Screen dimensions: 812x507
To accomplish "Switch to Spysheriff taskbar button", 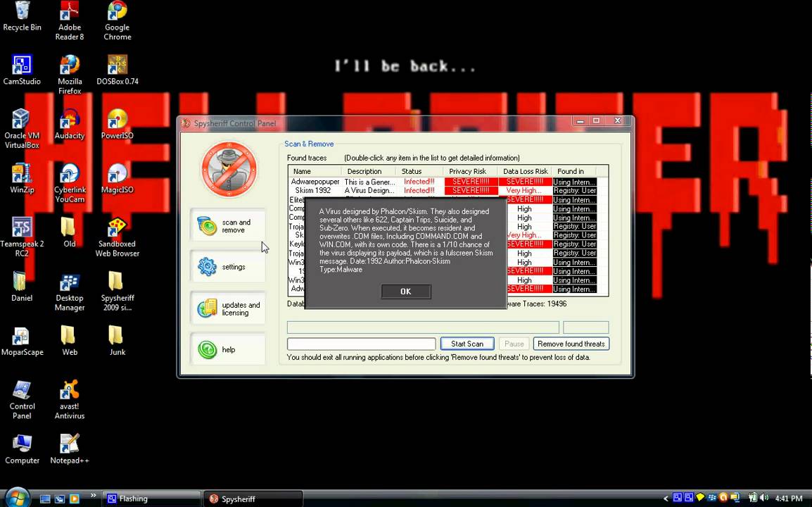I will 252,499.
